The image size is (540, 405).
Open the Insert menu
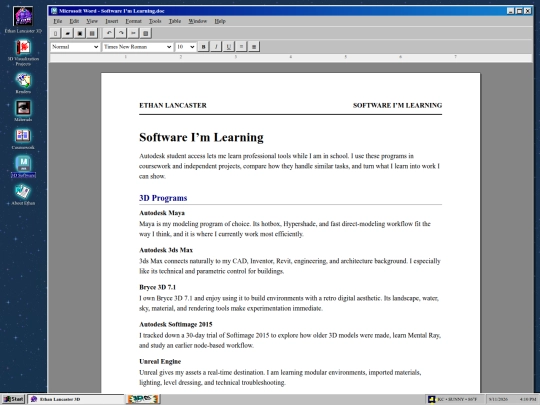pos(112,21)
